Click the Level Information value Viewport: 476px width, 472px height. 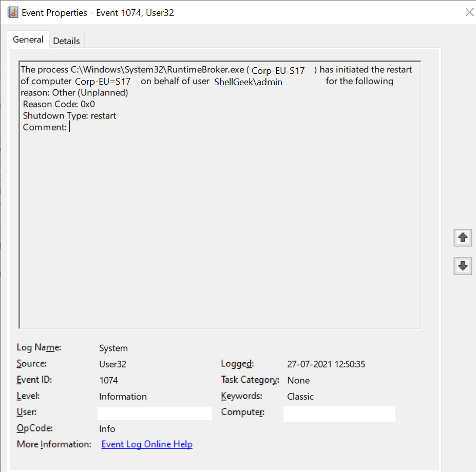pos(123,396)
